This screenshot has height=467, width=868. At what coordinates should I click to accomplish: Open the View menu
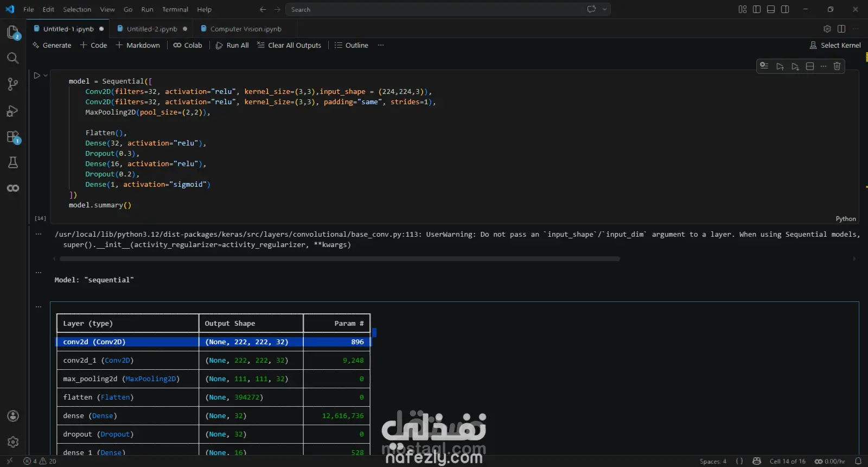coord(107,9)
